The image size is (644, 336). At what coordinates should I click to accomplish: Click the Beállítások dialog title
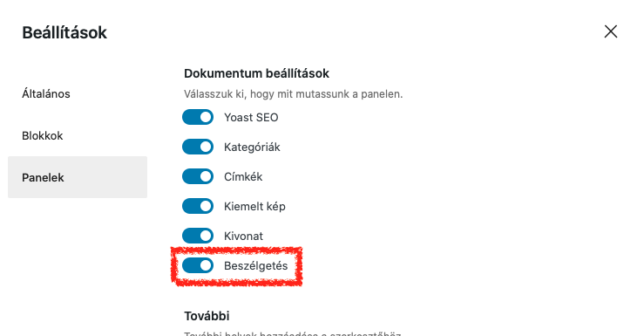pyautogui.click(x=64, y=32)
